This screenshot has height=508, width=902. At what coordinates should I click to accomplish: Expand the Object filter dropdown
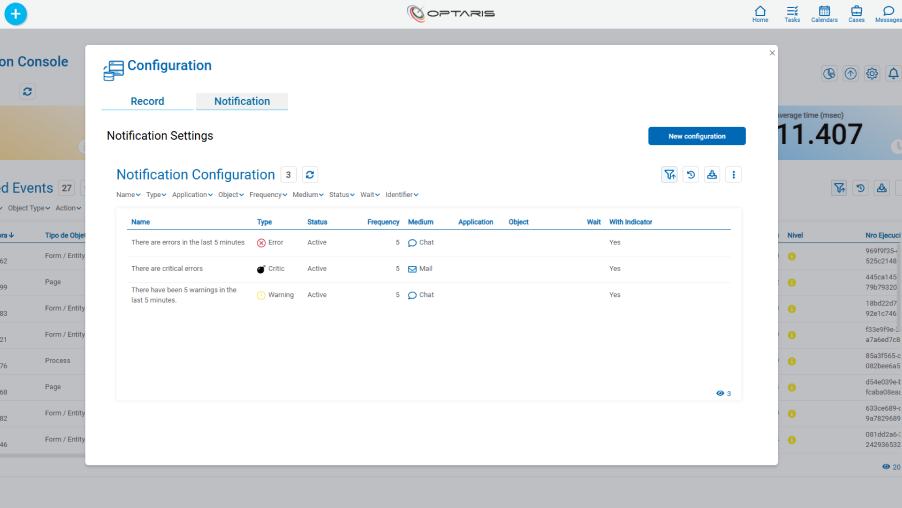tap(231, 194)
